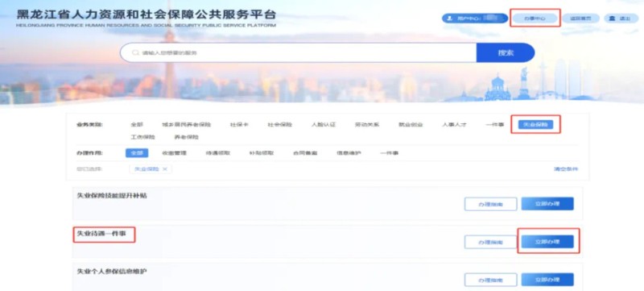This screenshot has width=644, height=291.
Task: Choose 一件事 in the 办理作用 row
Action: pos(390,153)
